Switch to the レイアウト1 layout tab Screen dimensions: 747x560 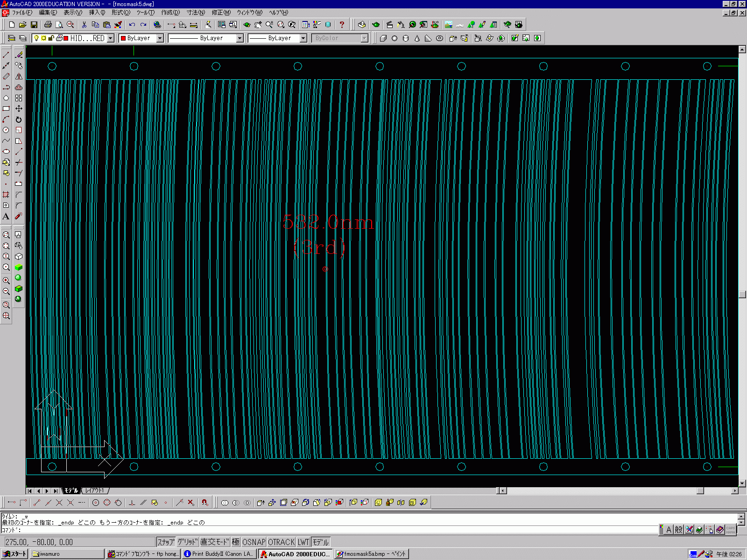point(95,490)
